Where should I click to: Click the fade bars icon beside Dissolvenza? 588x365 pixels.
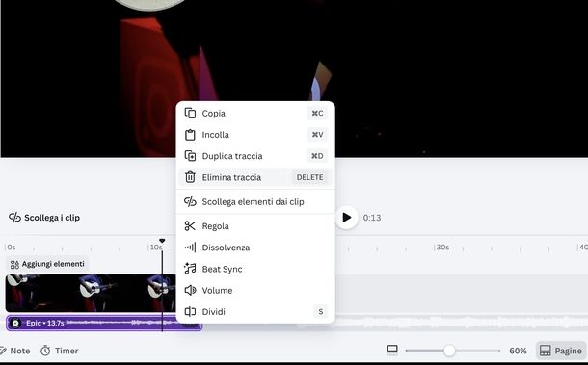[x=190, y=248]
